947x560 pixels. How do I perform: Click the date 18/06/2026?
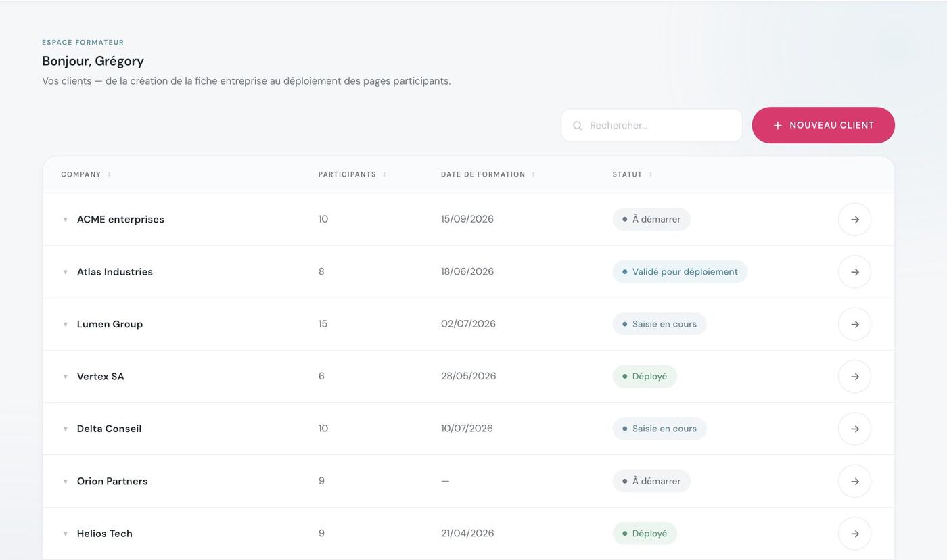pyautogui.click(x=467, y=272)
